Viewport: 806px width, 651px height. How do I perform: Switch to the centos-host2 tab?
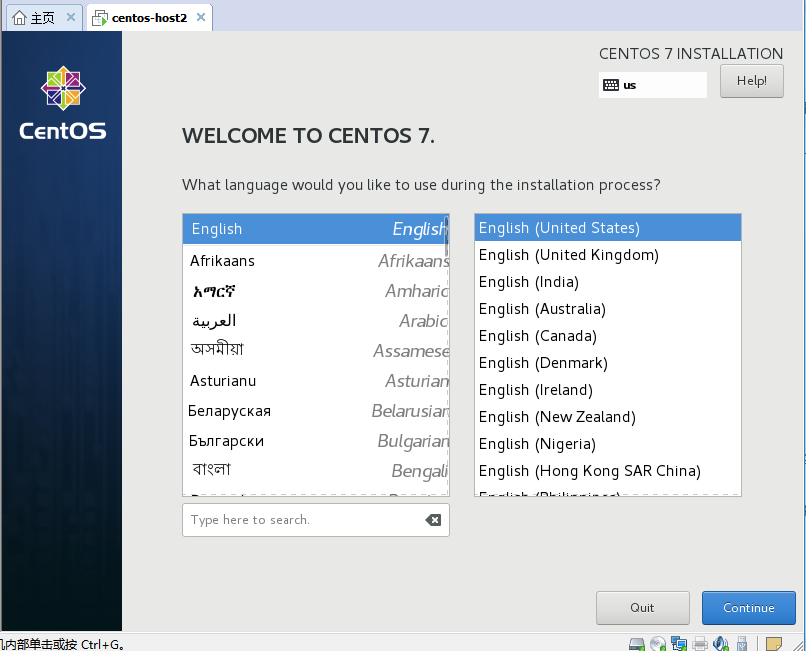[x=149, y=17]
